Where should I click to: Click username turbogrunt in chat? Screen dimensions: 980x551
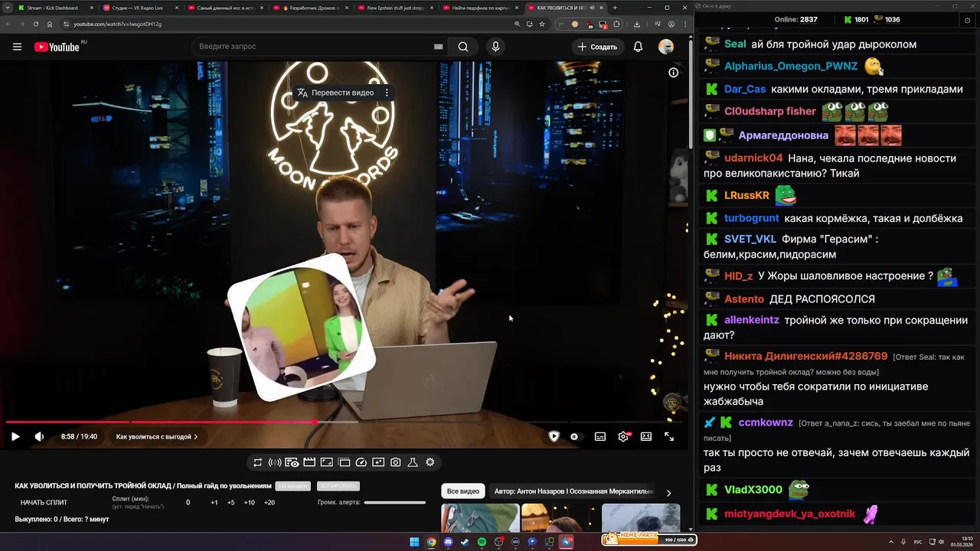click(x=752, y=218)
